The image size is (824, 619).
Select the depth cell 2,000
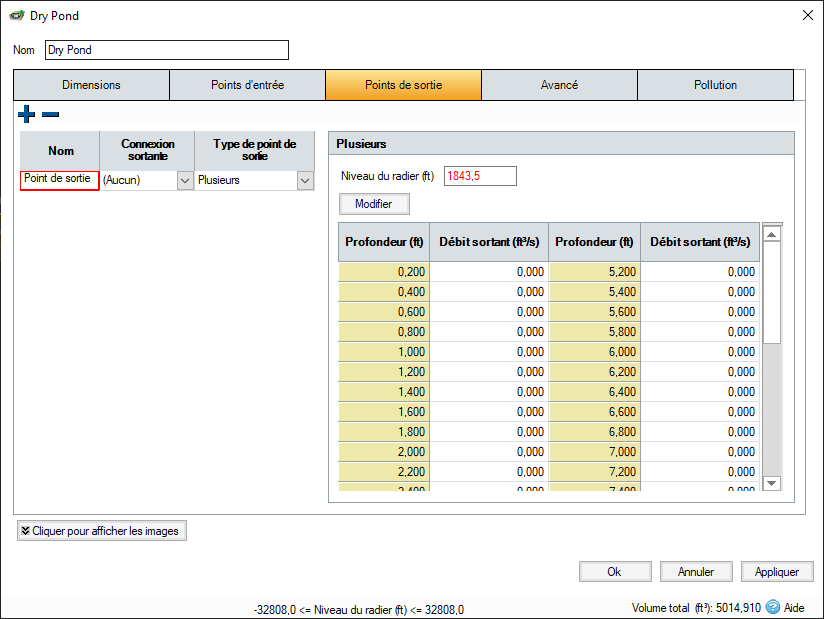click(384, 451)
